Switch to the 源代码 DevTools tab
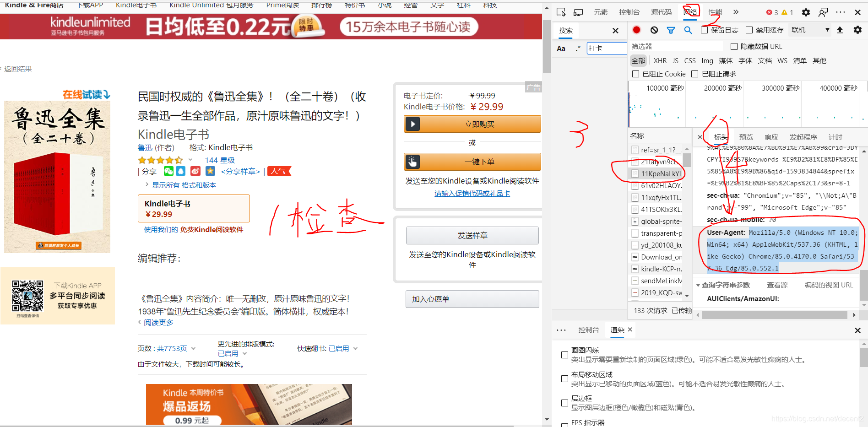Viewport: 868px width, 427px height. (x=662, y=12)
